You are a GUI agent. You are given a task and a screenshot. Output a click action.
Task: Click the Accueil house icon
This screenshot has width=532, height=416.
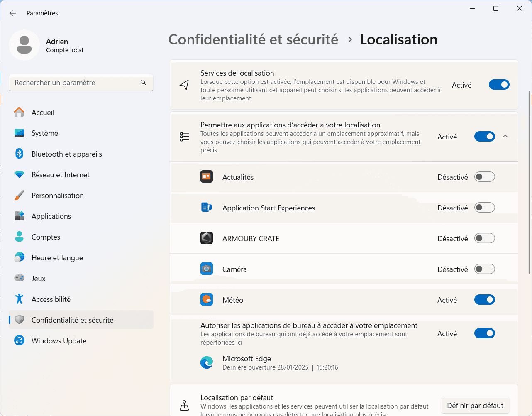[19, 112]
